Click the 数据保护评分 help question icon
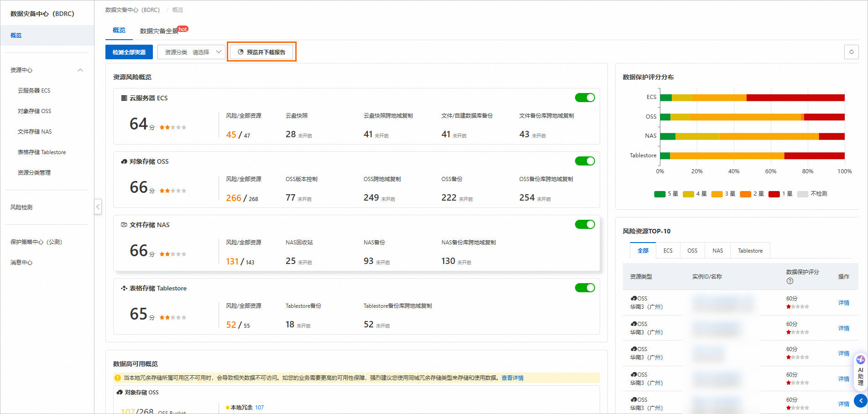This screenshot has height=414, width=868. pyautogui.click(x=790, y=281)
